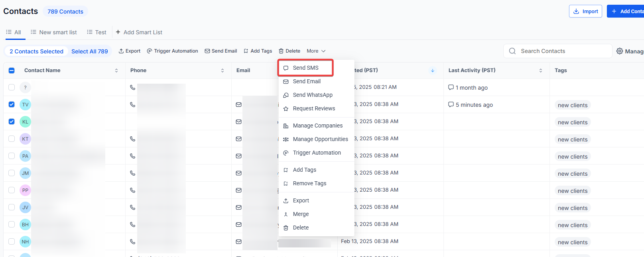Uncheck the TV contact checkbox
The width and height of the screenshot is (644, 257).
[12, 104]
